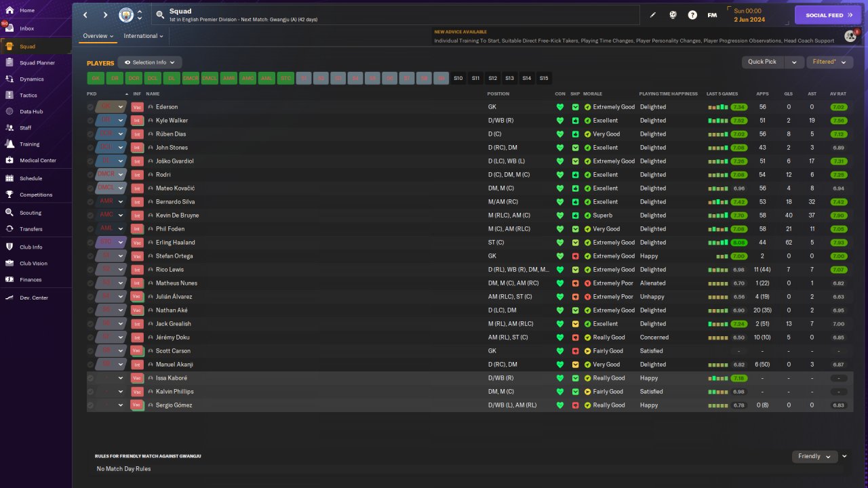
Task: Open Tactics from the sidebar
Action: tap(35, 96)
